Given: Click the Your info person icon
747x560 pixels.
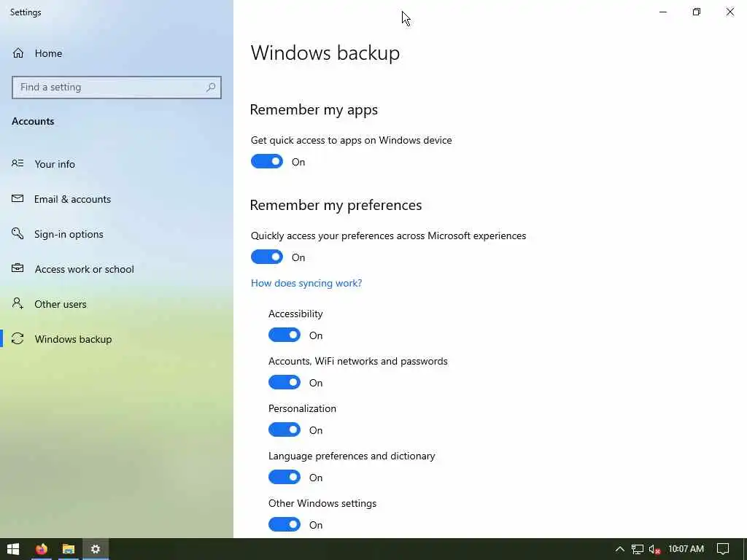Looking at the screenshot, I should (x=18, y=163).
